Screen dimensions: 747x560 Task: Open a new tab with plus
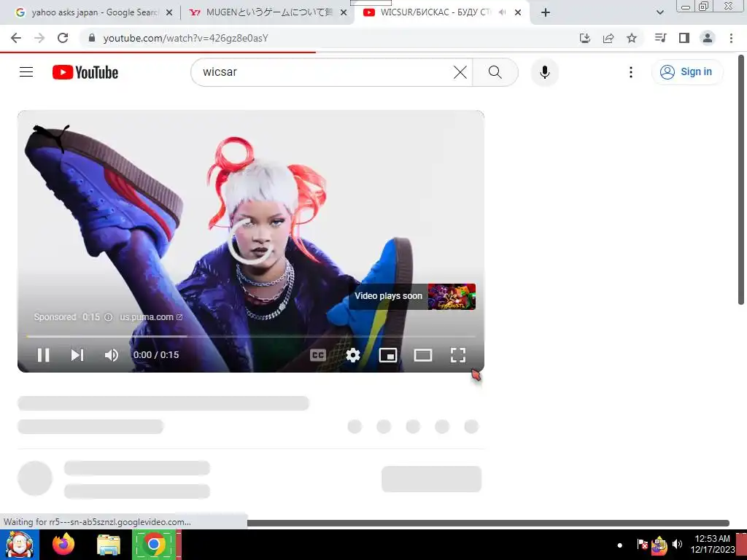pos(546,13)
